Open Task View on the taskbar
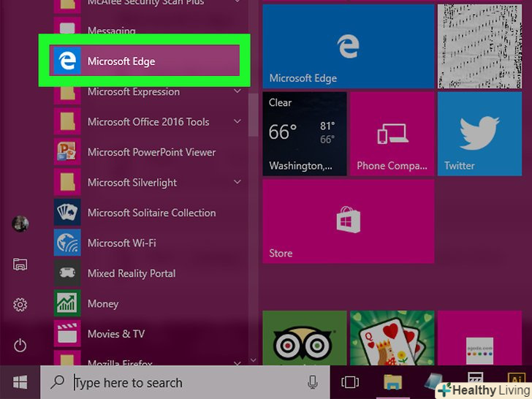Screen dimensions: 532x399 [x=350, y=382]
